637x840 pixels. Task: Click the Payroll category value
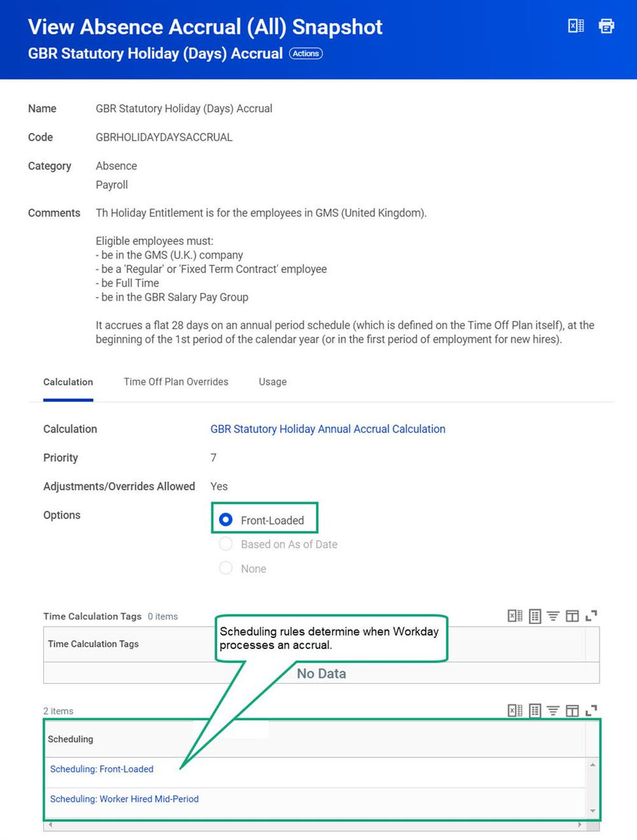(x=112, y=185)
